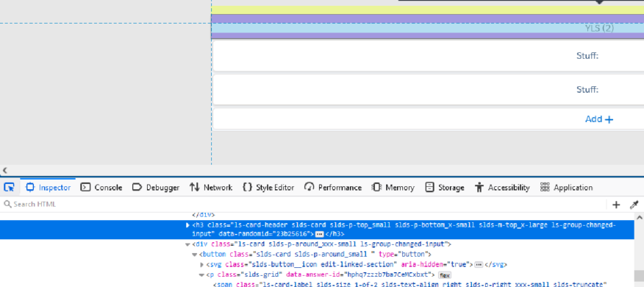This screenshot has width=644, height=287.
Task: Switch to the Performance tab
Action: (x=333, y=188)
